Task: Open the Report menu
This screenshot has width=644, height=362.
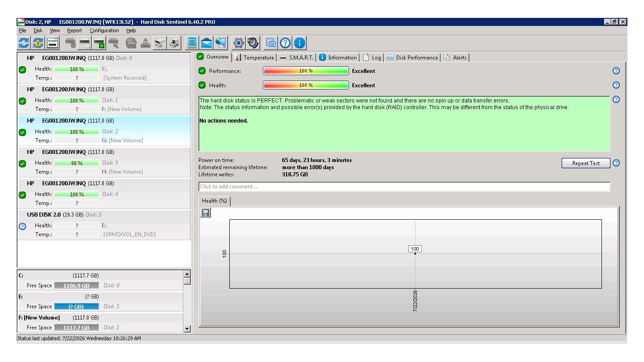Action: [x=74, y=30]
